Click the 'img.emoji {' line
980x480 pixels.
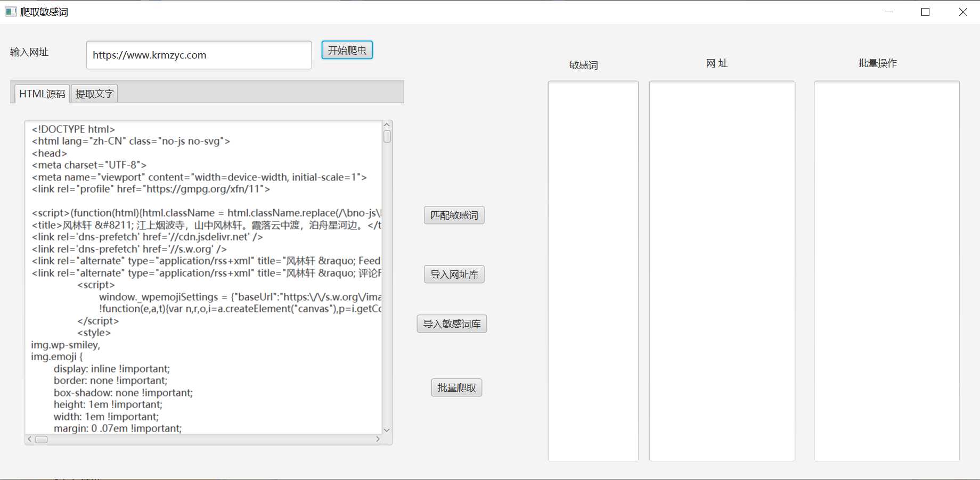pyautogui.click(x=57, y=357)
